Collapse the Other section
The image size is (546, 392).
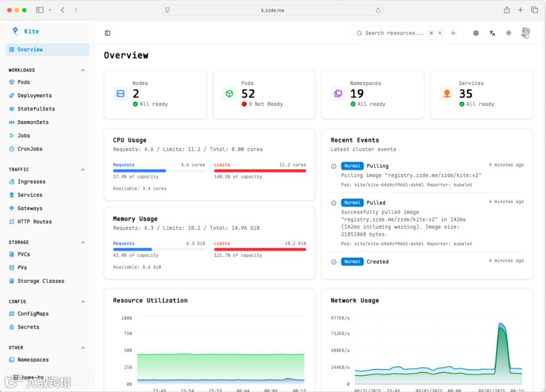pos(83,348)
